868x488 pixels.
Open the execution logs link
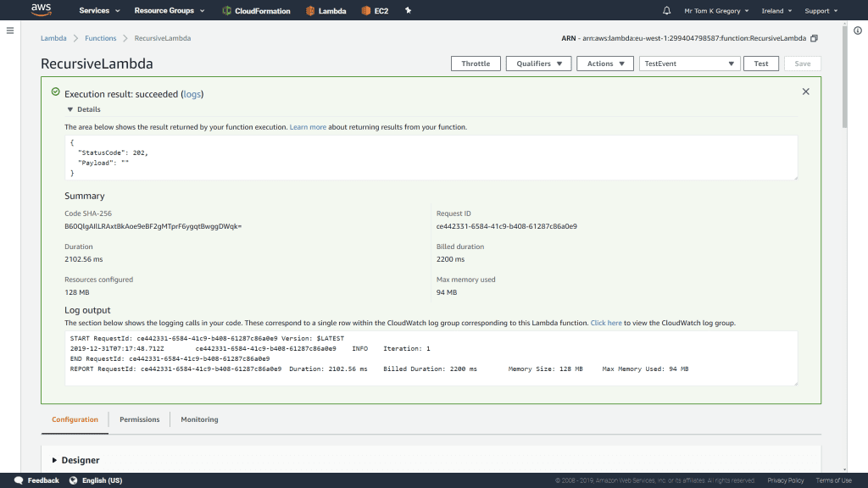pos(192,94)
